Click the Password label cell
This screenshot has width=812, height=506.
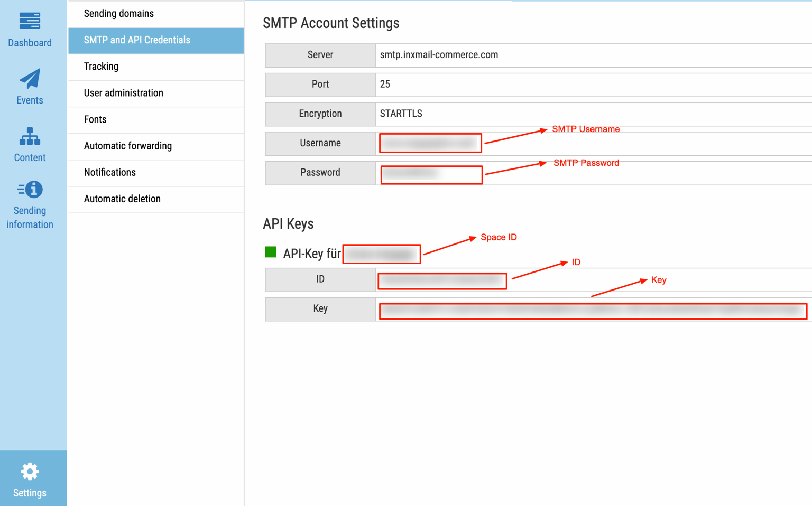click(x=320, y=173)
